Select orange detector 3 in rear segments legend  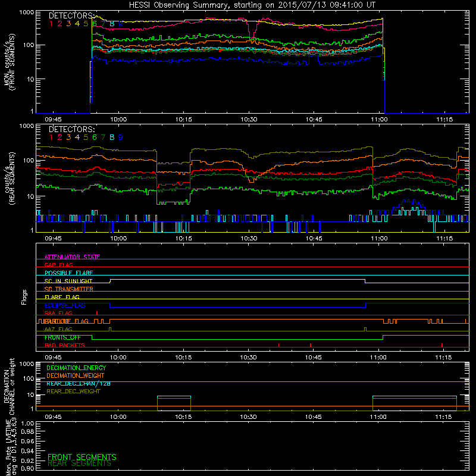[68, 137]
